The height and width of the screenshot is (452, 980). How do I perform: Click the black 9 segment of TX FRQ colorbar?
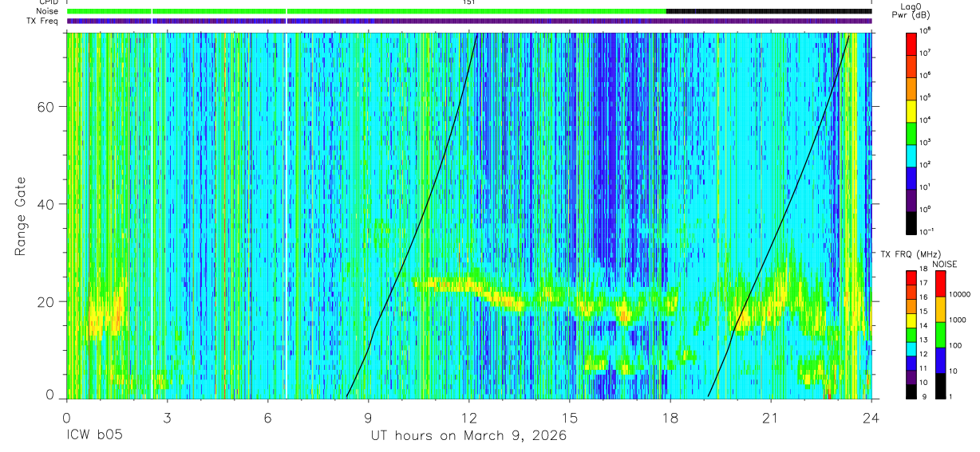[911, 392]
